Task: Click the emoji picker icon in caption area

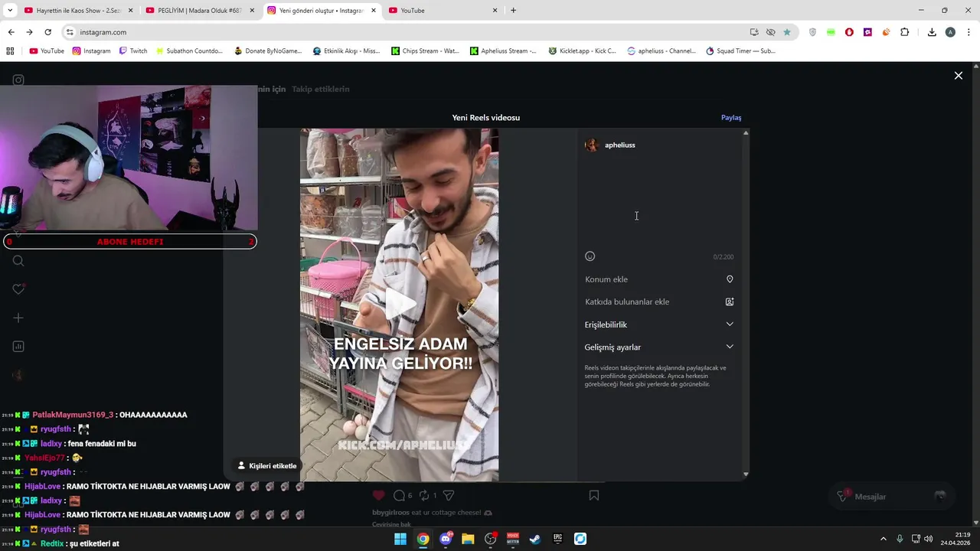Action: [x=590, y=256]
